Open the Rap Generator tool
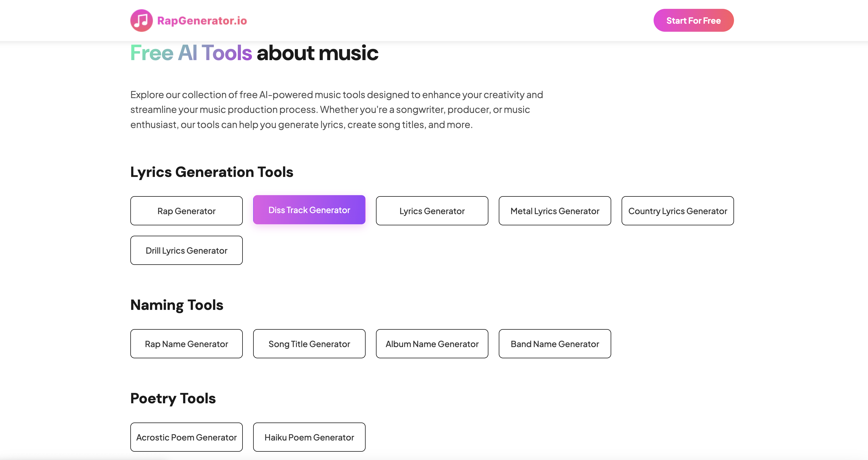868x460 pixels. (x=186, y=211)
